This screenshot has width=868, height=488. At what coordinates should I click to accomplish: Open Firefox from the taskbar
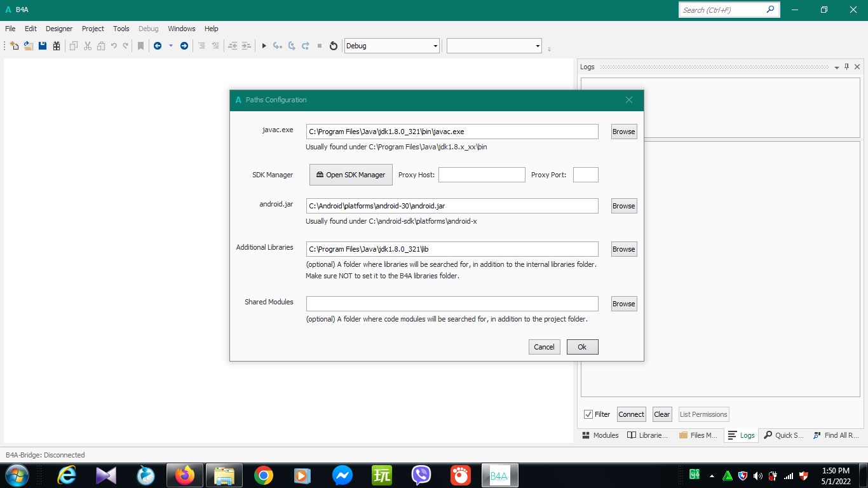(x=185, y=475)
